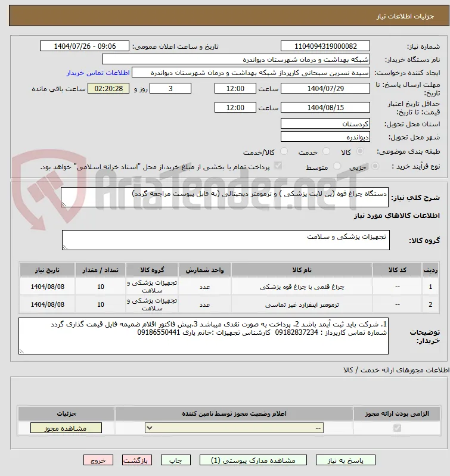Click the چاپ print button
Viewport: 450px width, 476px height.
click(x=175, y=461)
